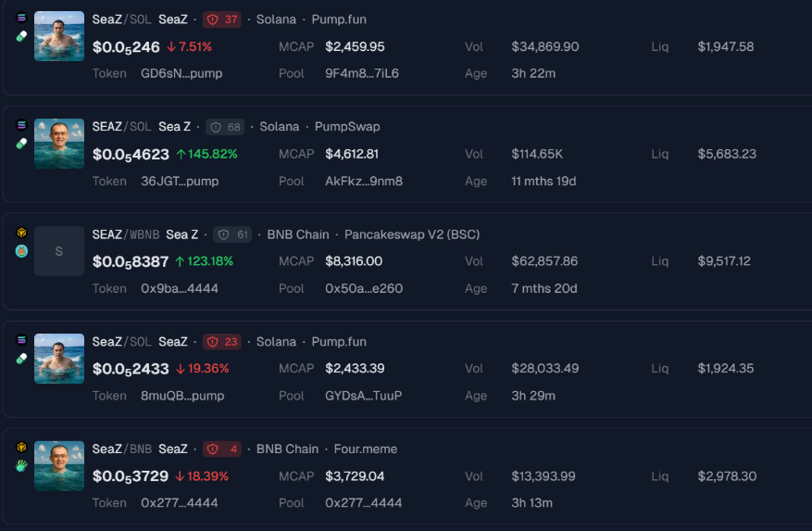Viewport: 812px width, 531px height.
Task: Click BNB Chain icon in SeaZ/BNB row
Action: coord(21,447)
